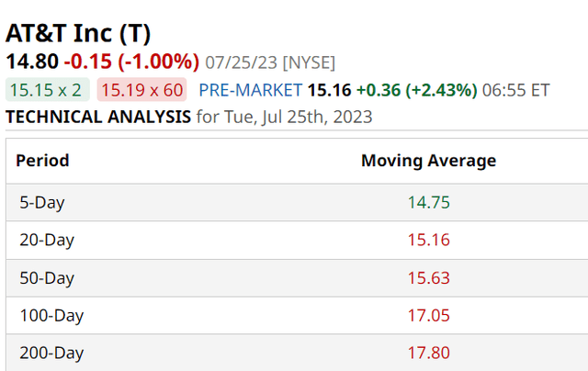Select the 200-Day period row label
The width and height of the screenshot is (588, 371).
click(x=51, y=354)
